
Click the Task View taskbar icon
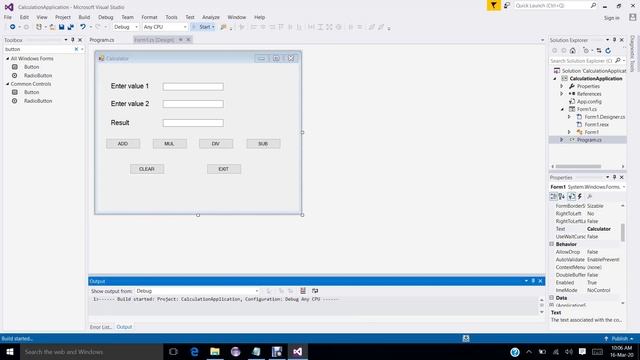coord(173,351)
